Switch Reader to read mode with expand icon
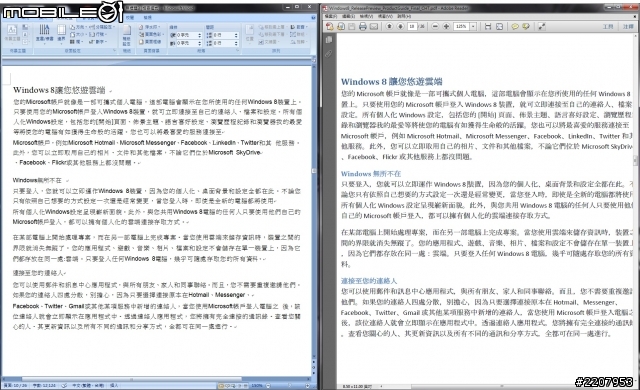Viewport: 640px width, 390px height. pyautogui.click(x=542, y=27)
